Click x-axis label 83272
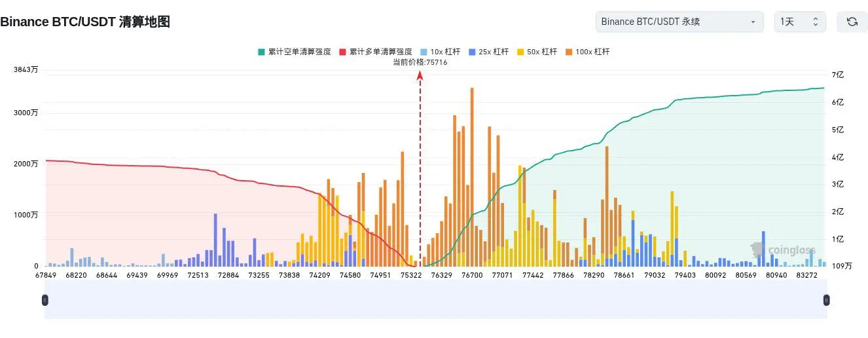This screenshot has width=868, height=338. [x=806, y=276]
